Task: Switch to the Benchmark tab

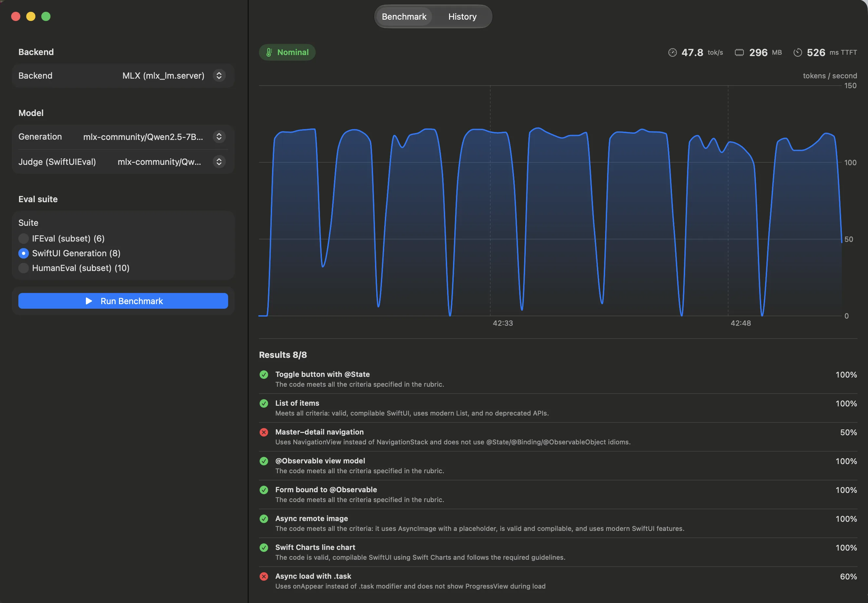Action: point(404,17)
